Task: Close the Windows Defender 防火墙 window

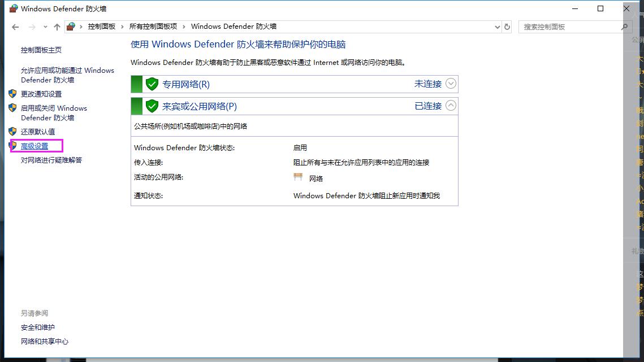Action: [626, 8]
